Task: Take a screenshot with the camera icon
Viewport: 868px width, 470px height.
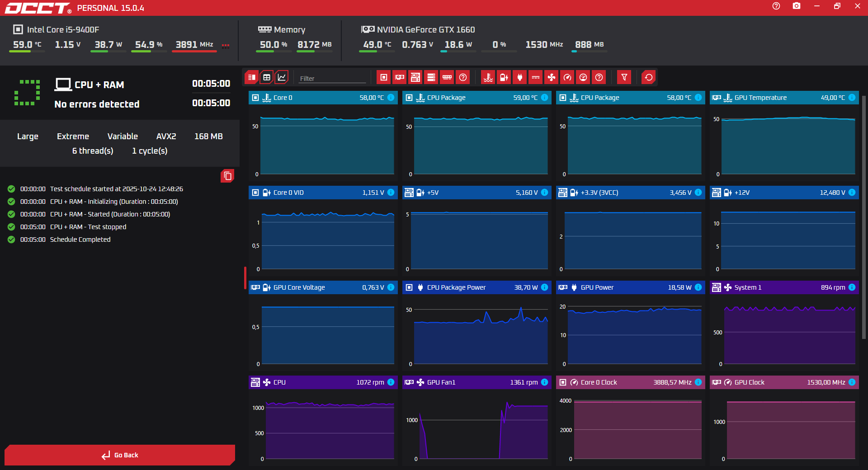Action: (x=797, y=6)
